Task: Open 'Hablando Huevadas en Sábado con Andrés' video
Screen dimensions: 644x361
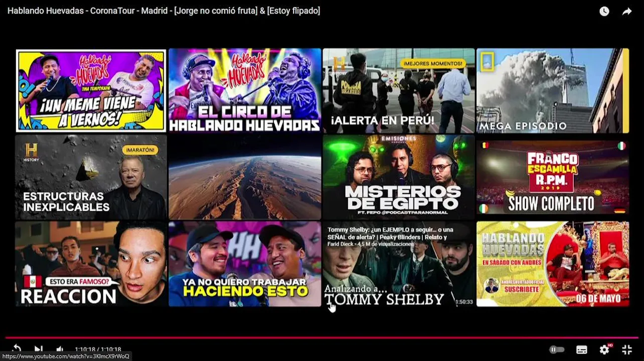Action: coord(552,264)
